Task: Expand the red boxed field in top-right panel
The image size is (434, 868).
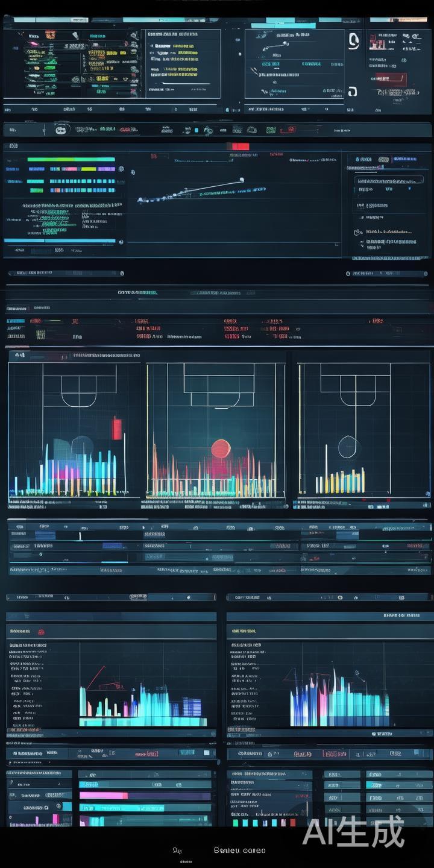Action: tap(391, 79)
